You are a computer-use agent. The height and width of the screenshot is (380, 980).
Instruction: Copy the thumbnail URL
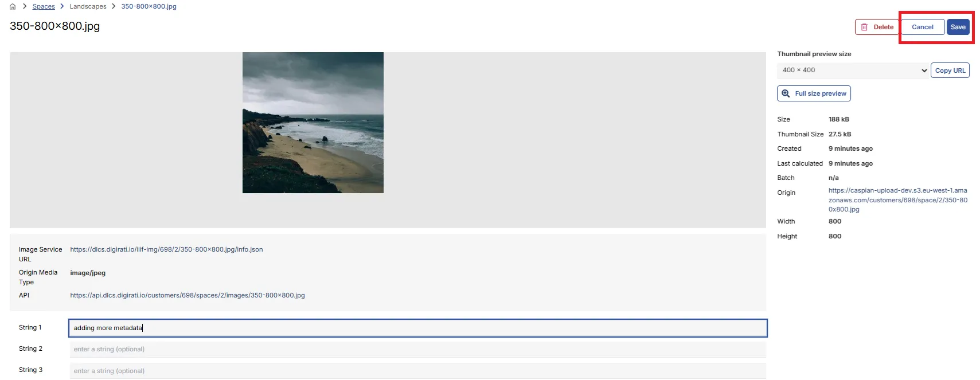(x=950, y=70)
